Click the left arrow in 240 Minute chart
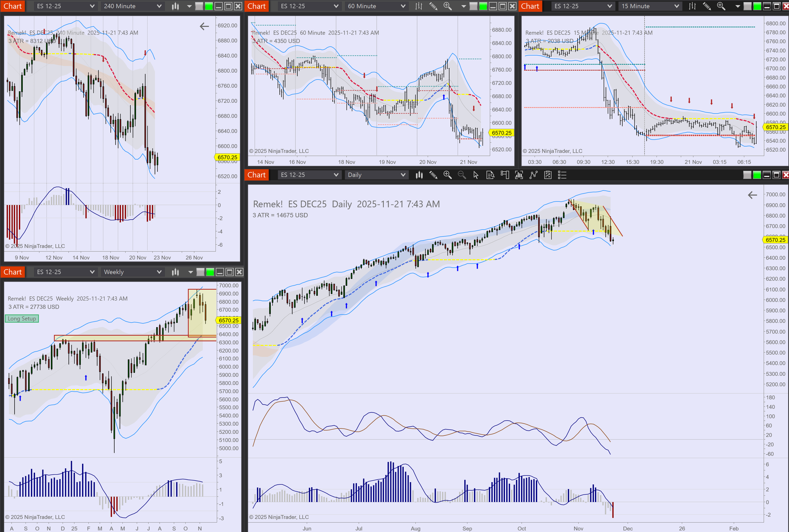 [204, 26]
